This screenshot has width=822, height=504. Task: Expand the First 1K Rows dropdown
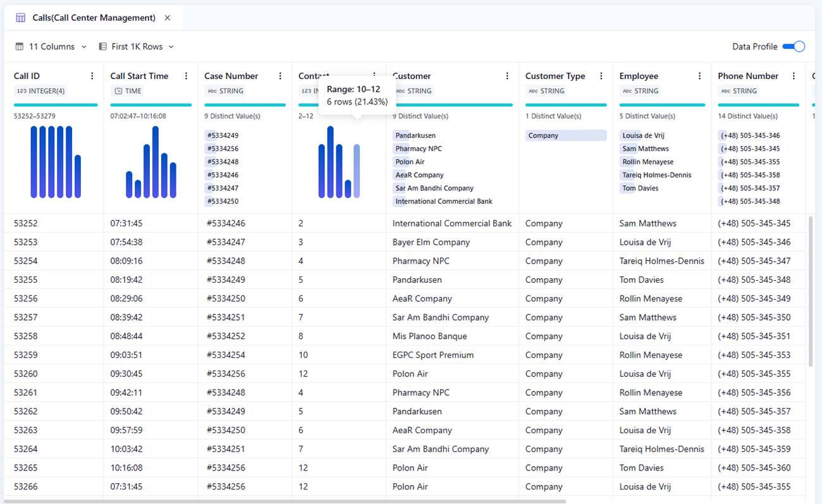click(136, 47)
